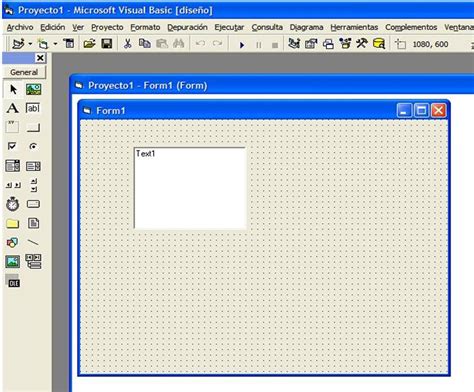Close the toolbox panel with X
The height and width of the screenshot is (392, 474).
[x=40, y=58]
